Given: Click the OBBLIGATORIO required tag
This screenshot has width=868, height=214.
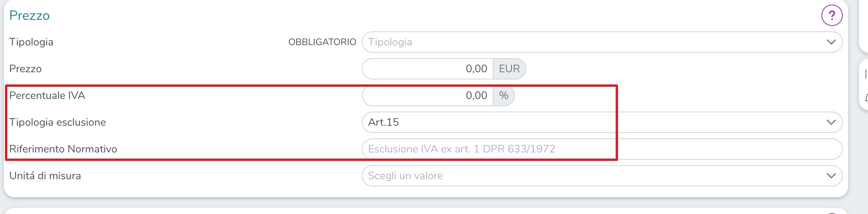Looking at the screenshot, I should (322, 42).
